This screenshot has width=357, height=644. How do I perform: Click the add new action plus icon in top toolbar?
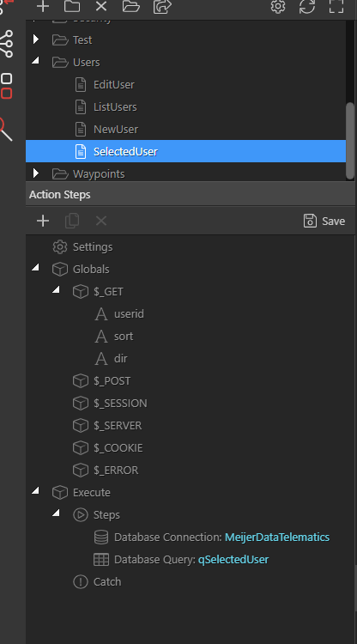pos(43,6)
